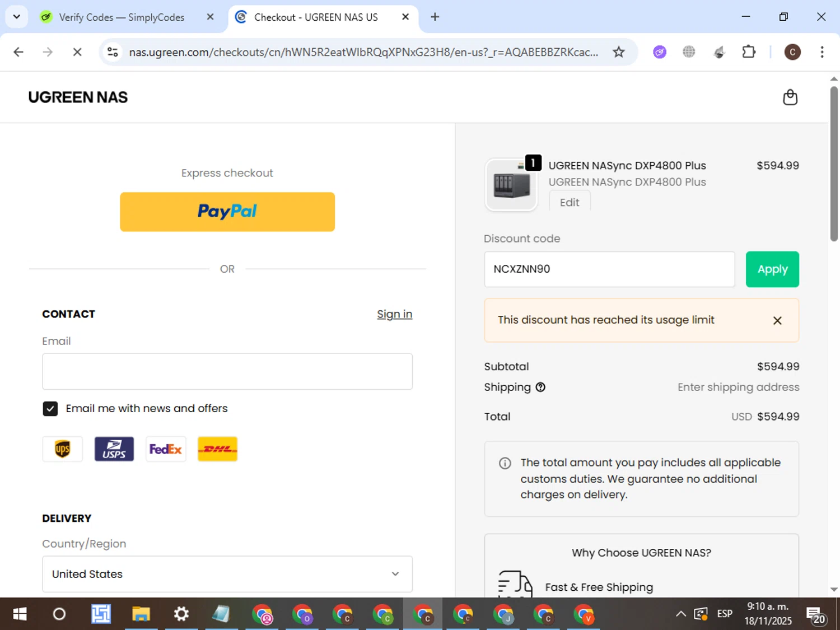
Task: Expand the Country/Region dropdown
Action: click(227, 574)
